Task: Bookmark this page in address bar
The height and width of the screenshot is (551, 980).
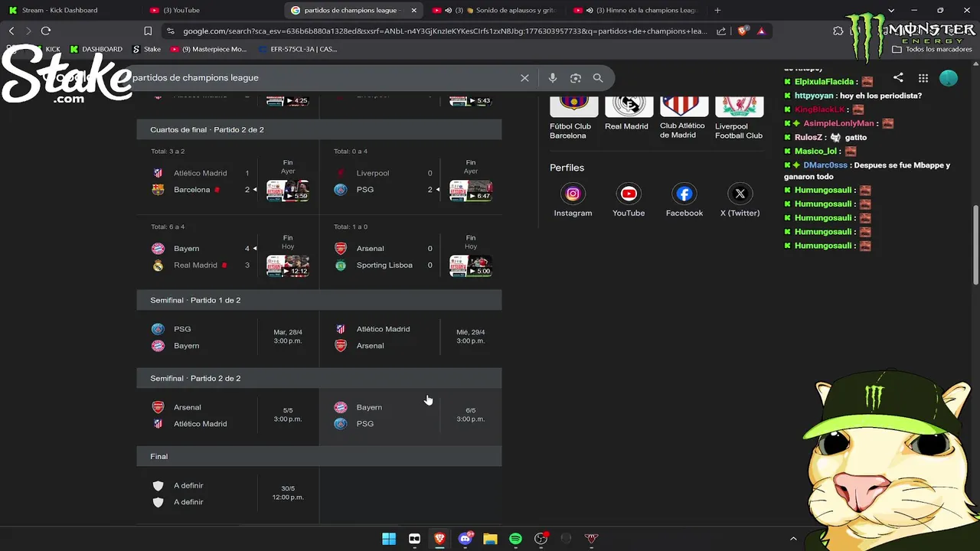Action: pos(148,31)
